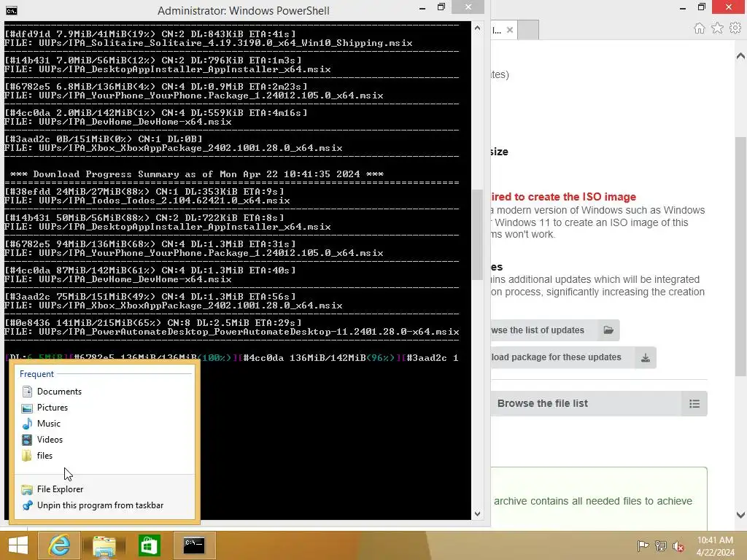Open Action Center flag icon
Screen dimensions: 747x560
(x=643, y=545)
